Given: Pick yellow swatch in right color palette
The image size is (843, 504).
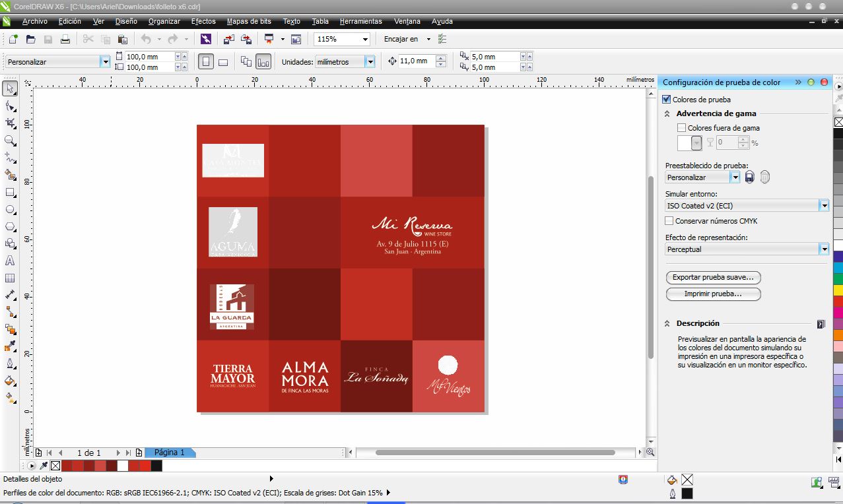Looking at the screenshot, I should (x=838, y=290).
